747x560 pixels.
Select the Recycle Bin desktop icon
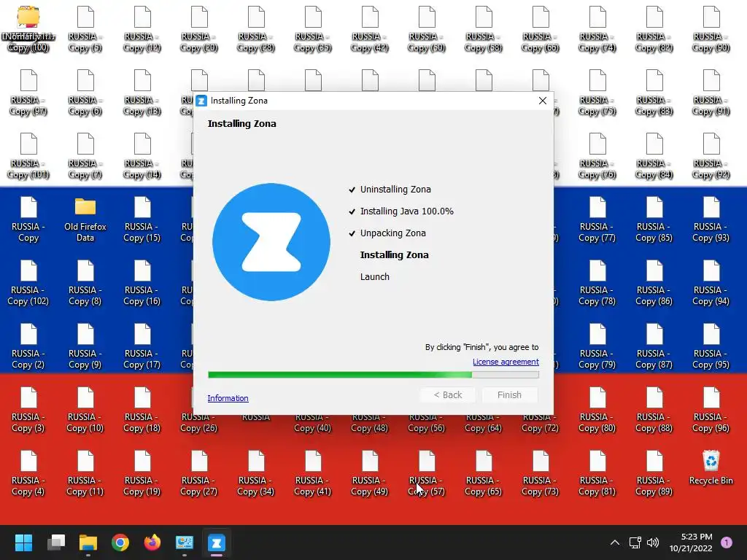(711, 467)
